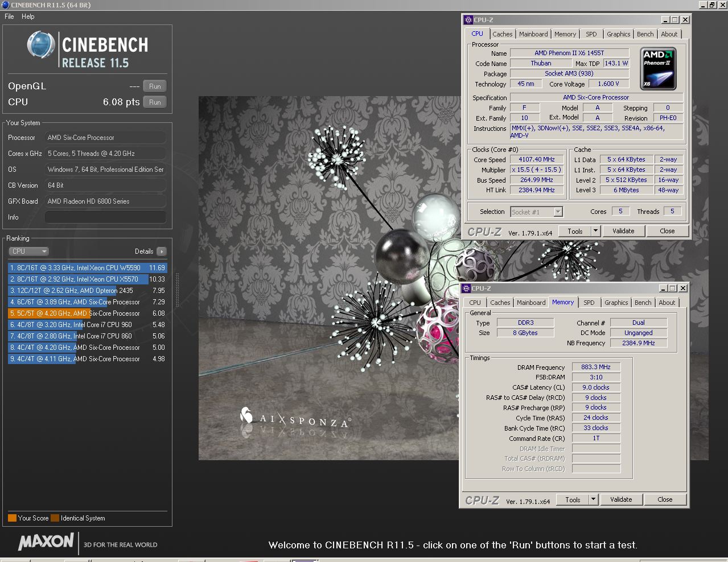Switch to Mainboard tab in upper CPU-Z
Image resolution: width=728 pixels, height=562 pixels.
tap(533, 34)
